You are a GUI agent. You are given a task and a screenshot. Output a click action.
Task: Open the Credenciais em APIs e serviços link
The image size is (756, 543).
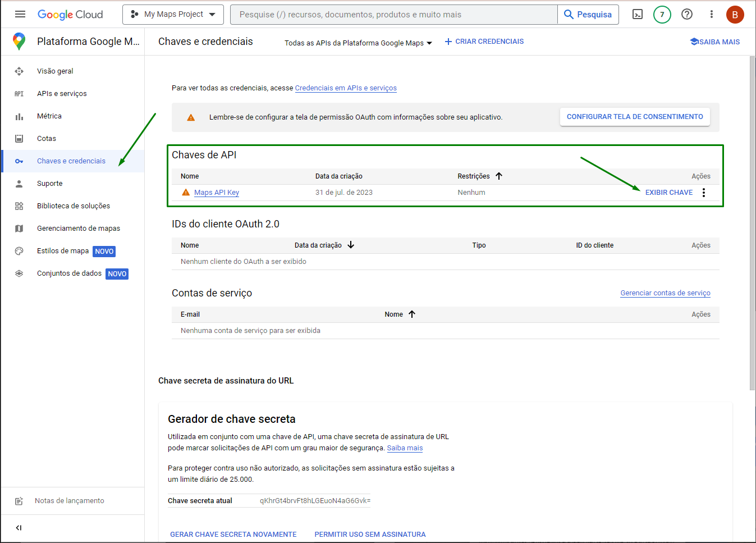[346, 88]
